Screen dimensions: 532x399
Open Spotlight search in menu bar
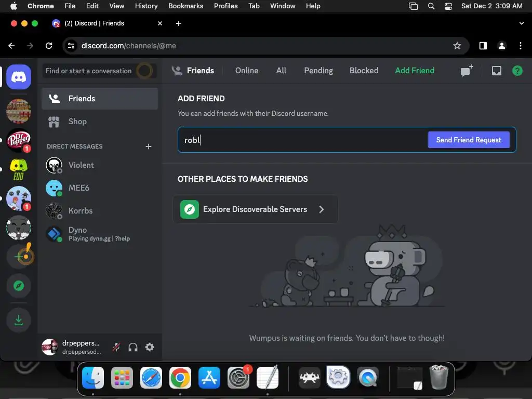tap(431, 6)
